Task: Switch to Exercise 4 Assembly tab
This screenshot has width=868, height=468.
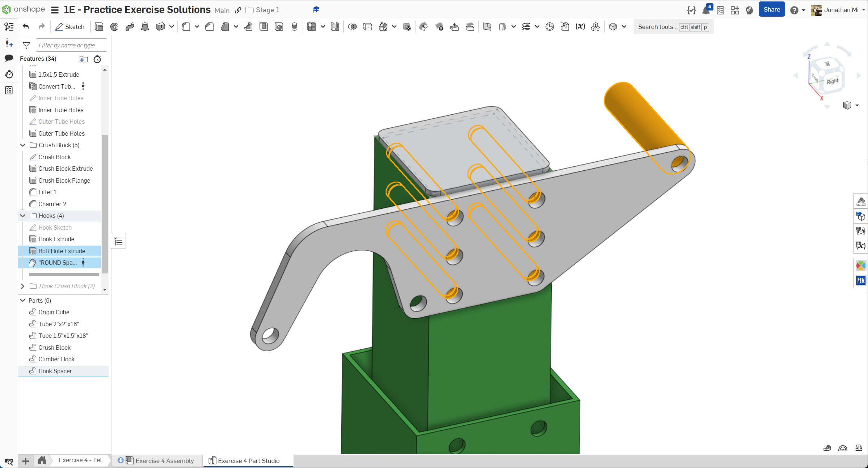Action: tap(164, 460)
